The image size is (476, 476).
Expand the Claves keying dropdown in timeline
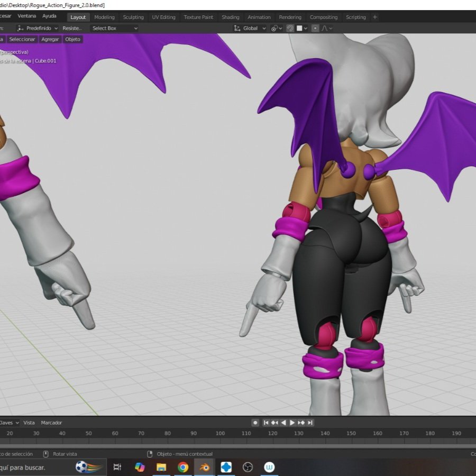point(10,423)
